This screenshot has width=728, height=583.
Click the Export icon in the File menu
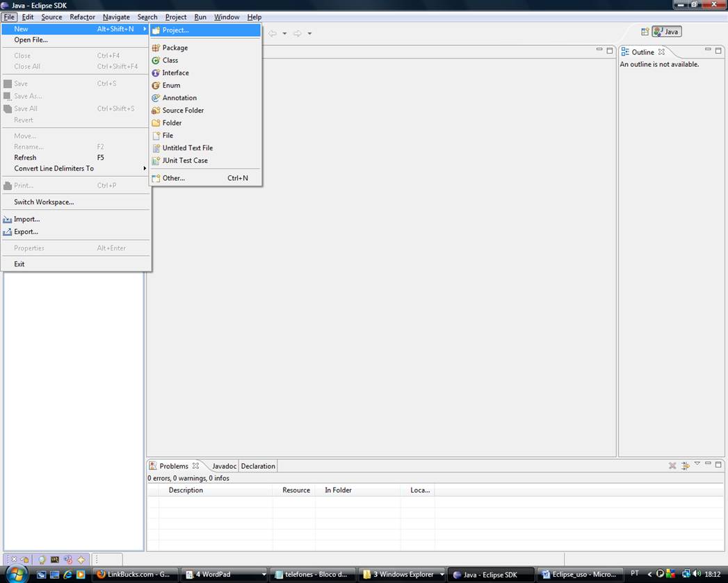coord(8,232)
